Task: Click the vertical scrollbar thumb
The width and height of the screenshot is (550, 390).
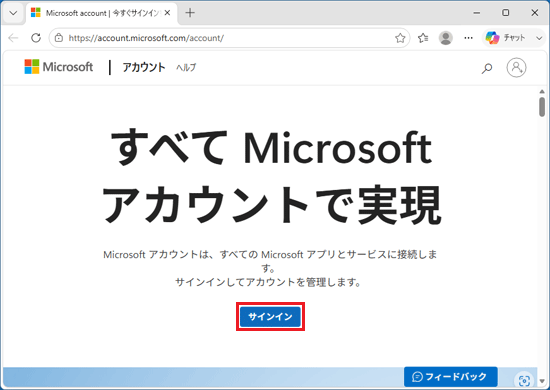Action: pyautogui.click(x=542, y=107)
